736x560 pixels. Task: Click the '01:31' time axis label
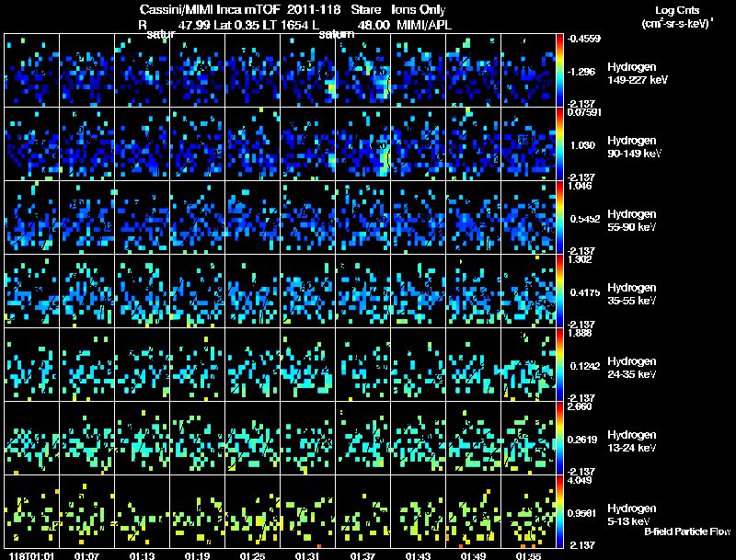click(307, 555)
